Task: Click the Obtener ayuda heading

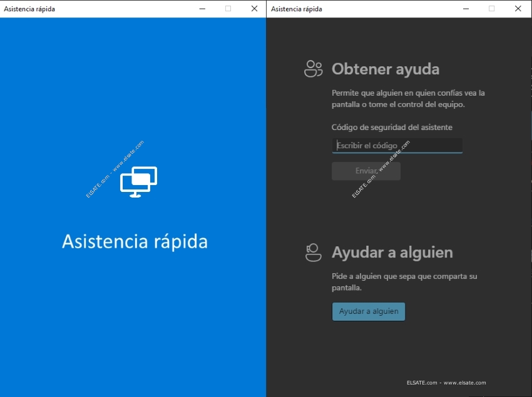Action: 386,69
